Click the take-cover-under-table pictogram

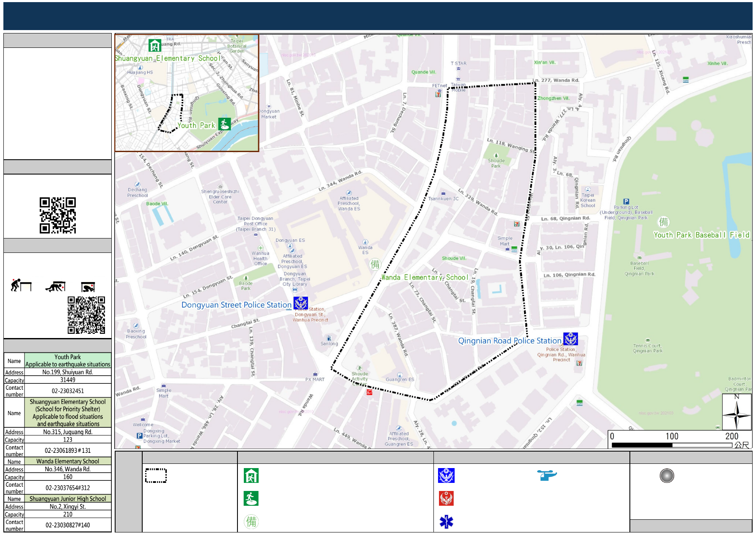[55, 287]
